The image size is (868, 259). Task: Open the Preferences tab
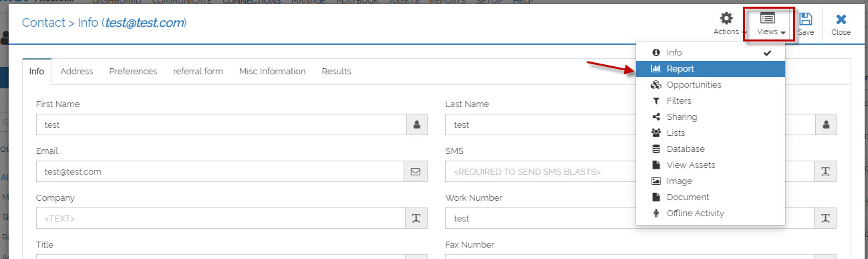pyautogui.click(x=133, y=72)
